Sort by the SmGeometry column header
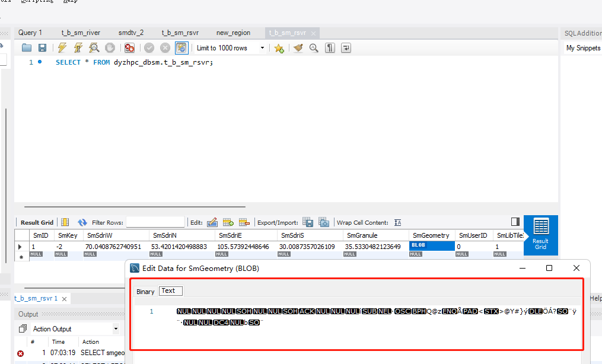The width and height of the screenshot is (602, 364). pos(432,235)
